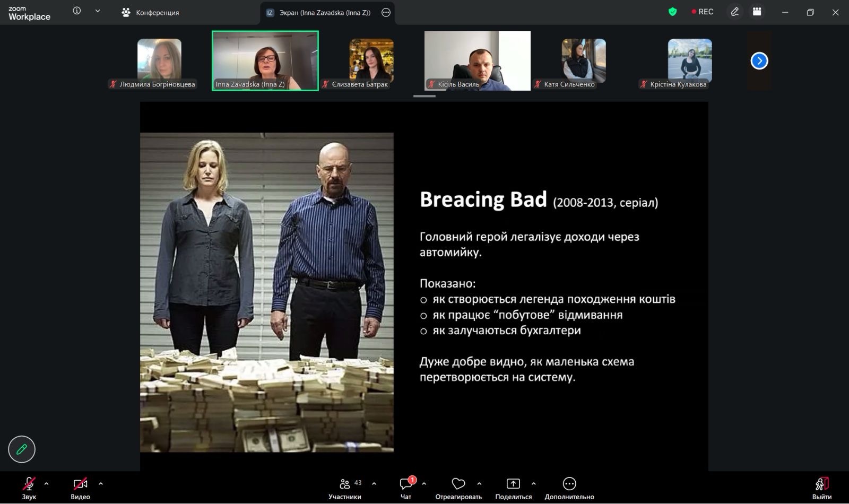
Task: Open Отреагировать reactions heart icon
Action: point(458,488)
